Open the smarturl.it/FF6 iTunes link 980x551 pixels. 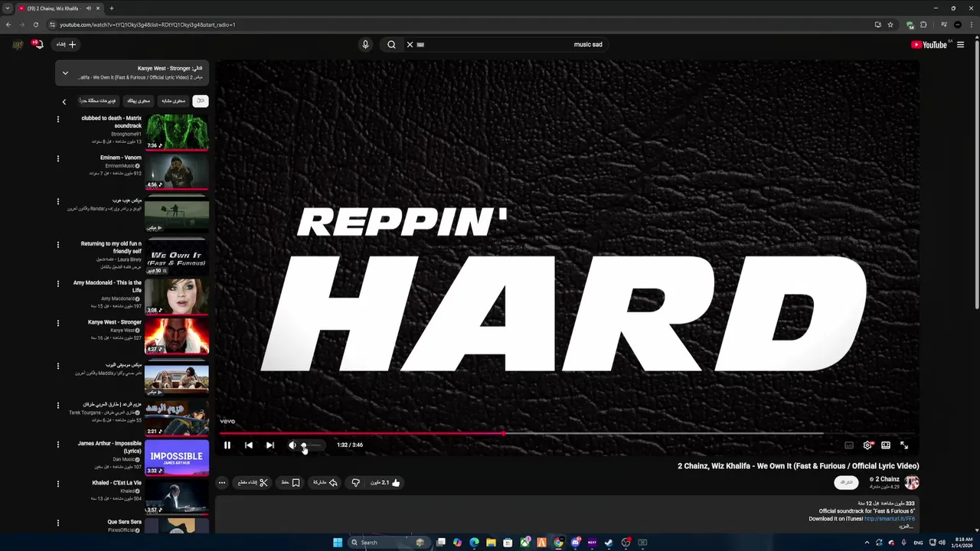coord(890,519)
